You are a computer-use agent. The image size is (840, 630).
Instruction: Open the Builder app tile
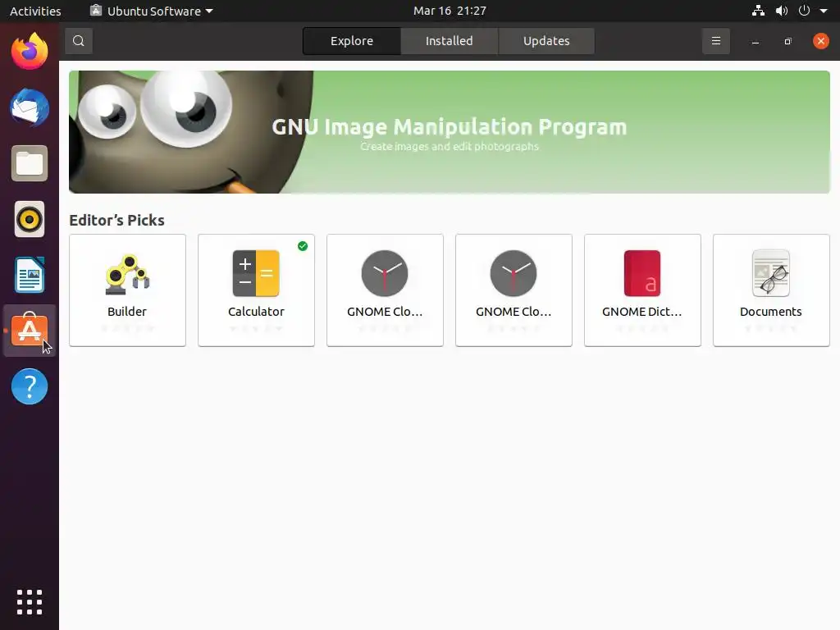point(127,290)
